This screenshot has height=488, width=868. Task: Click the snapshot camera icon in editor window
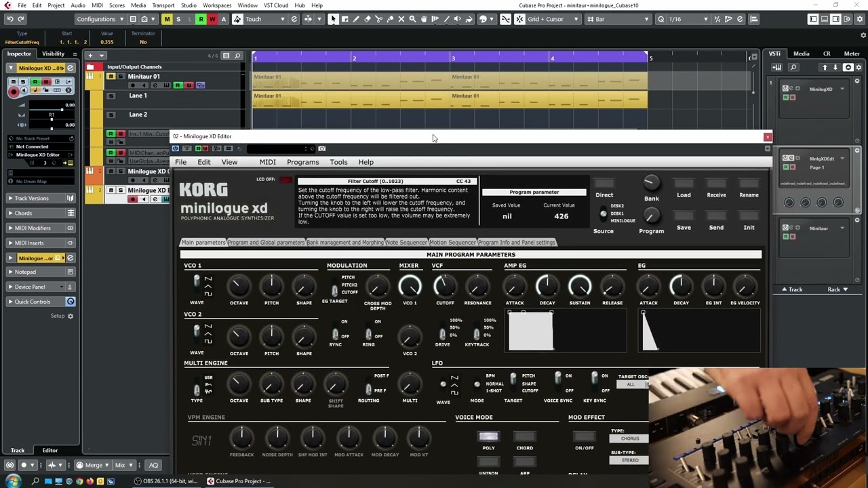(x=322, y=148)
